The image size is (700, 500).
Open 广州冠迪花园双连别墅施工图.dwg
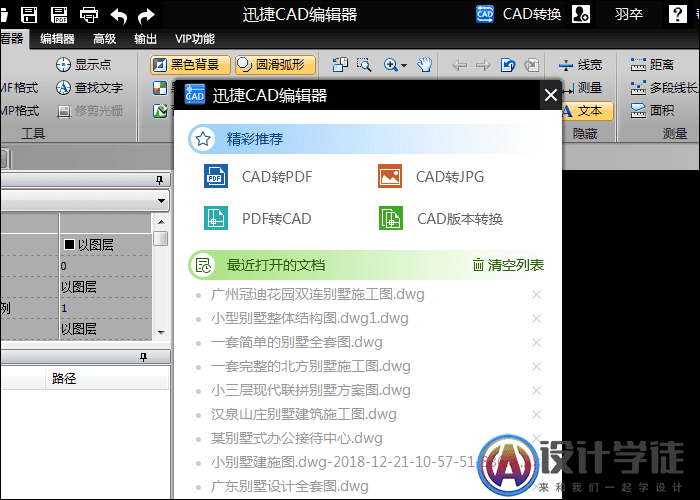[x=317, y=295]
